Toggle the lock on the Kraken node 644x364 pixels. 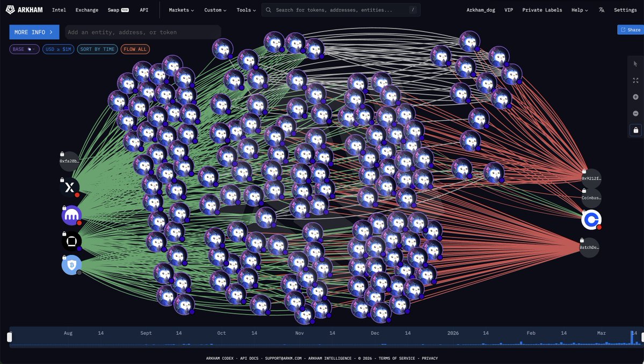tap(64, 208)
